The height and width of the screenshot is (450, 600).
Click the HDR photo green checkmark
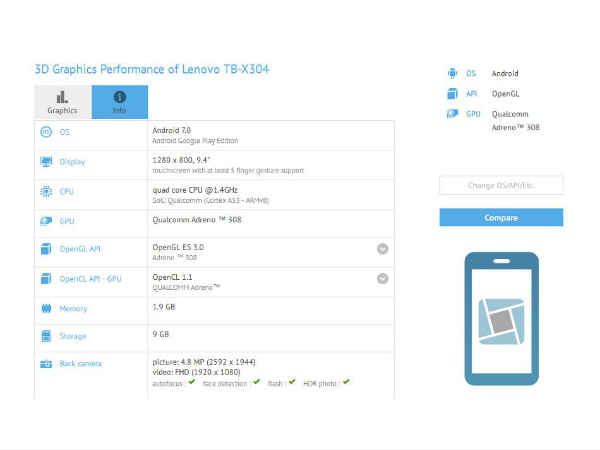coord(346,382)
